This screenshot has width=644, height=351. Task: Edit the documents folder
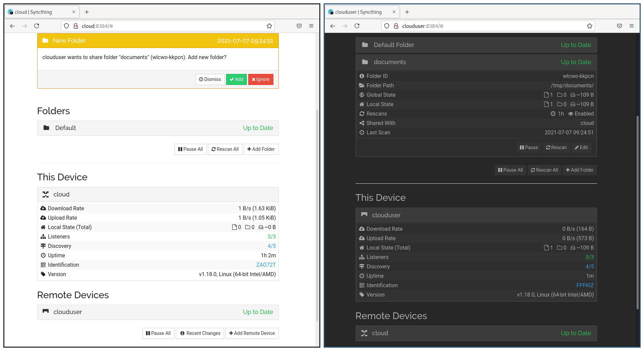581,147
